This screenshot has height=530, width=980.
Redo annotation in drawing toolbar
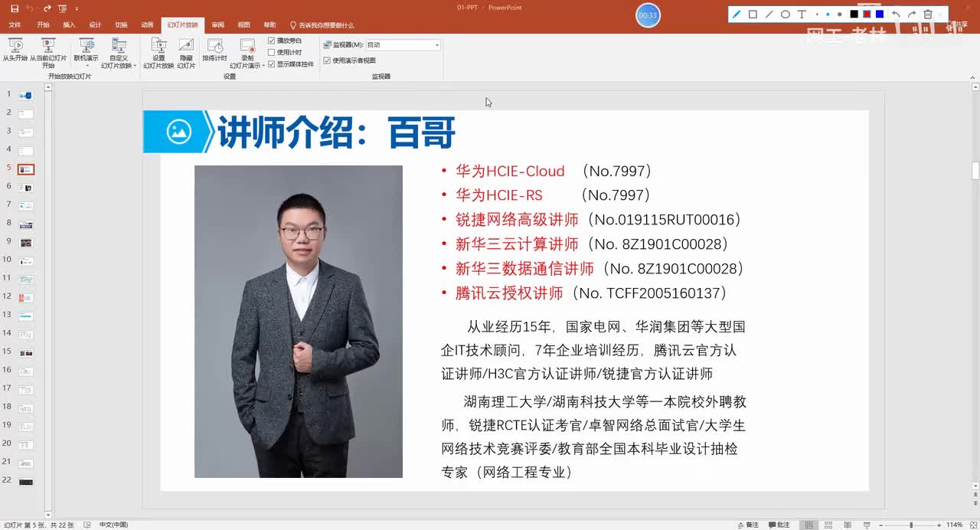click(911, 14)
